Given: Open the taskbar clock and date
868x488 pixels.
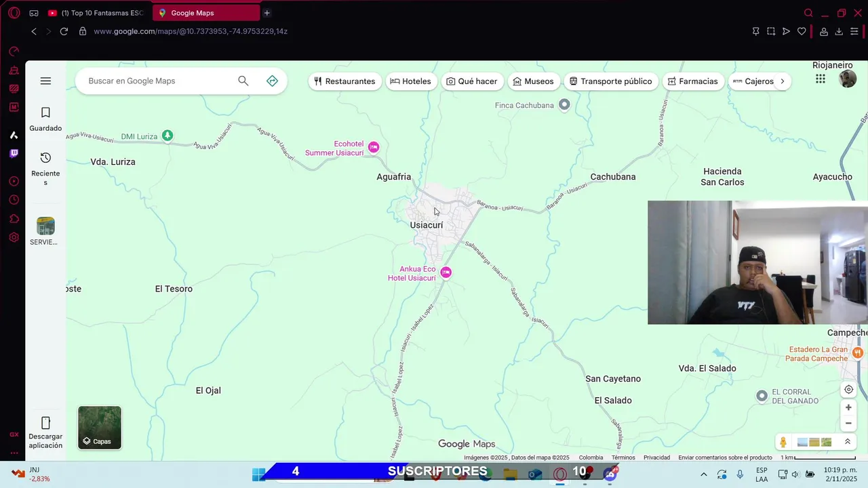Looking at the screenshot, I should tap(840, 474).
